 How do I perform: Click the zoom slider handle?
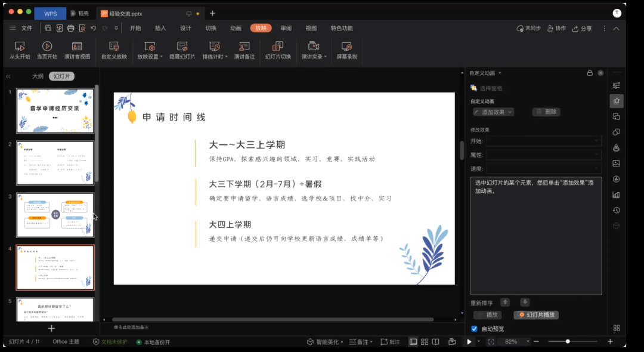568,341
